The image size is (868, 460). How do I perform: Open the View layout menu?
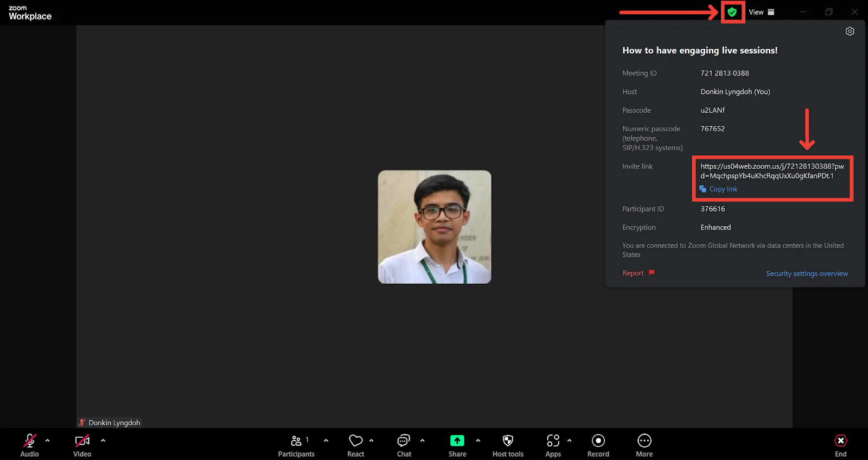(762, 12)
